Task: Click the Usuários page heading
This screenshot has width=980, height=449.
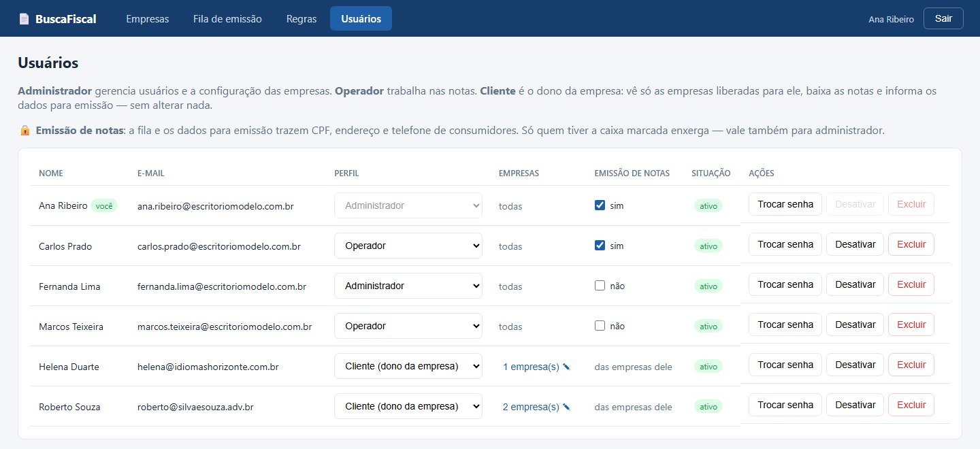Action: [x=48, y=63]
